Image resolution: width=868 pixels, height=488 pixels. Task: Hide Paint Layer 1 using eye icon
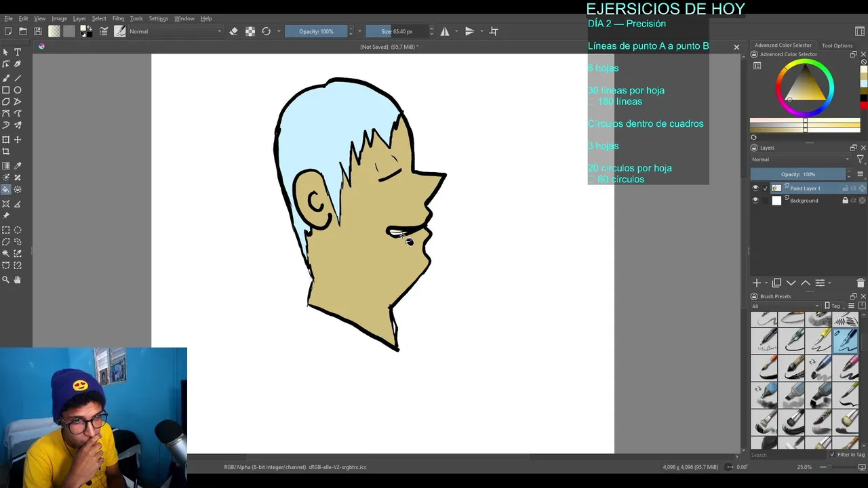coord(755,188)
